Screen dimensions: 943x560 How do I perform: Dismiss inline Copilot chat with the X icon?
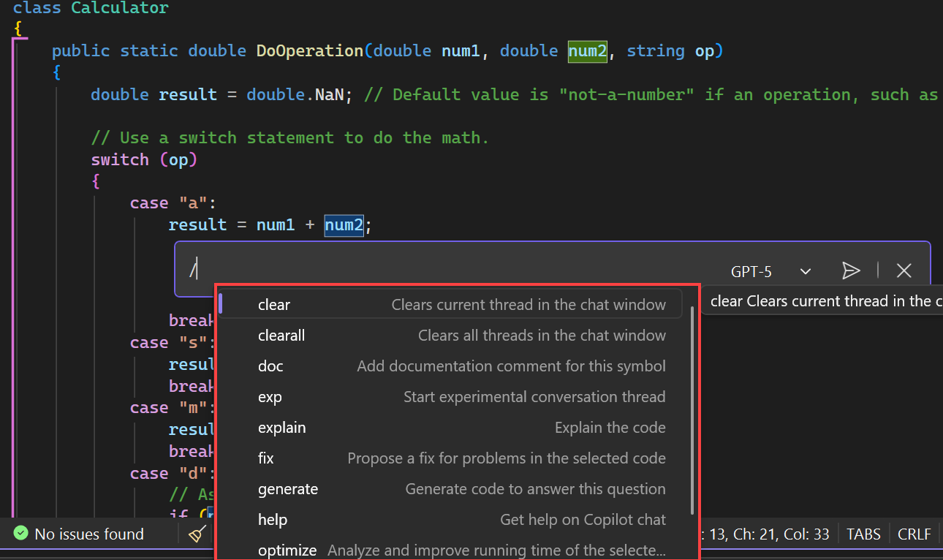coord(904,270)
